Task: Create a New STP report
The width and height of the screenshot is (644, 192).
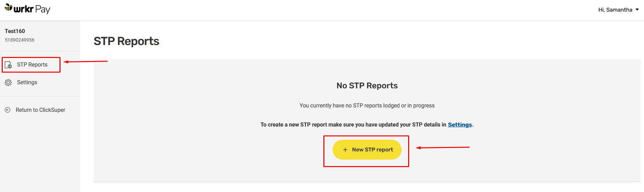Action: (367, 150)
